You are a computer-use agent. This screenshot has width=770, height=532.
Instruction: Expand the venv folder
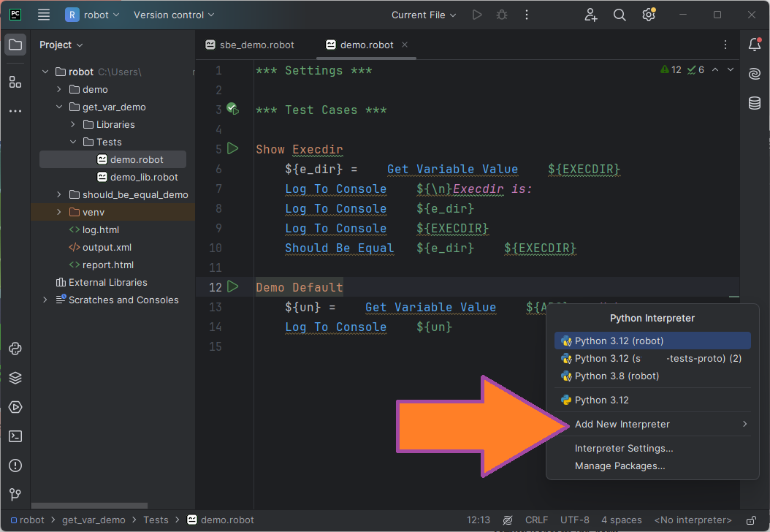(59, 212)
